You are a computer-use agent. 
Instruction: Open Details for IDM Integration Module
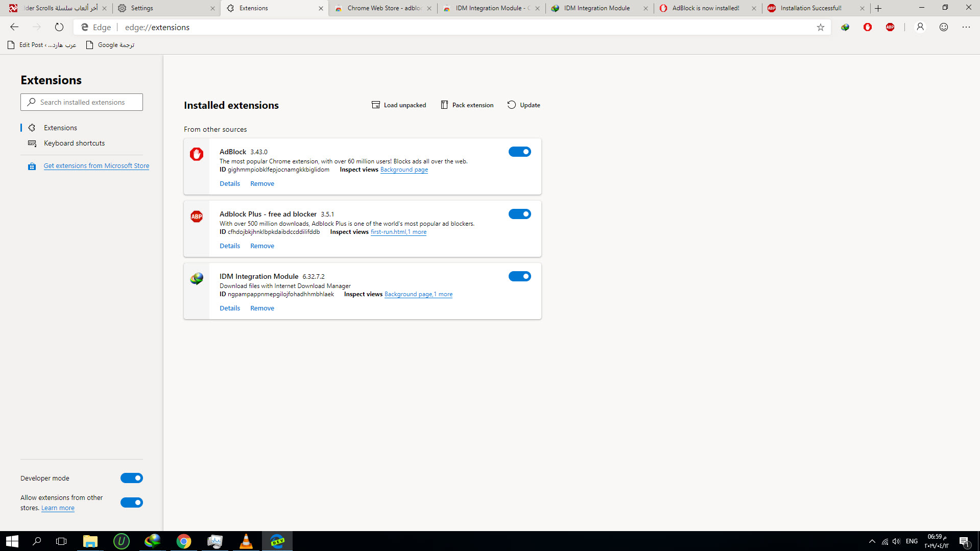[x=230, y=308]
